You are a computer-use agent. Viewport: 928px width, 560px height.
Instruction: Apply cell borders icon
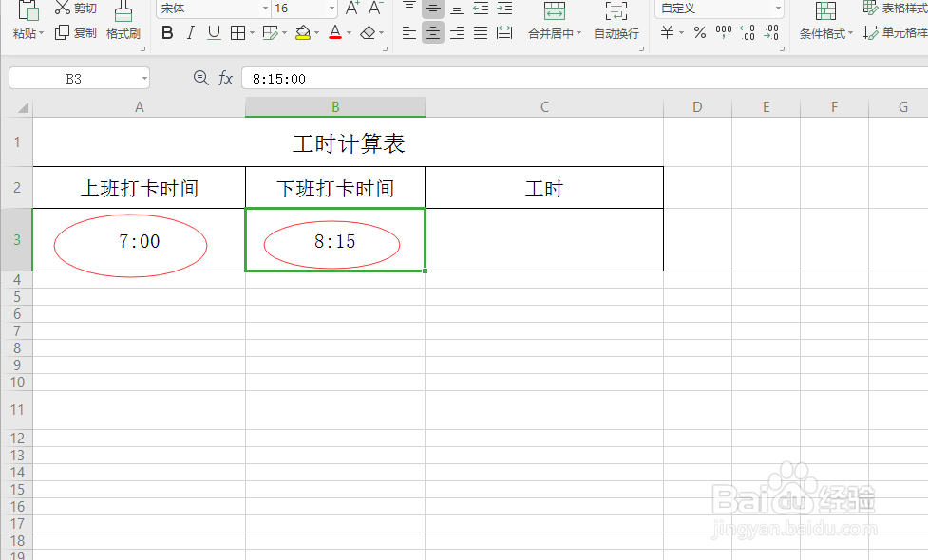click(237, 32)
